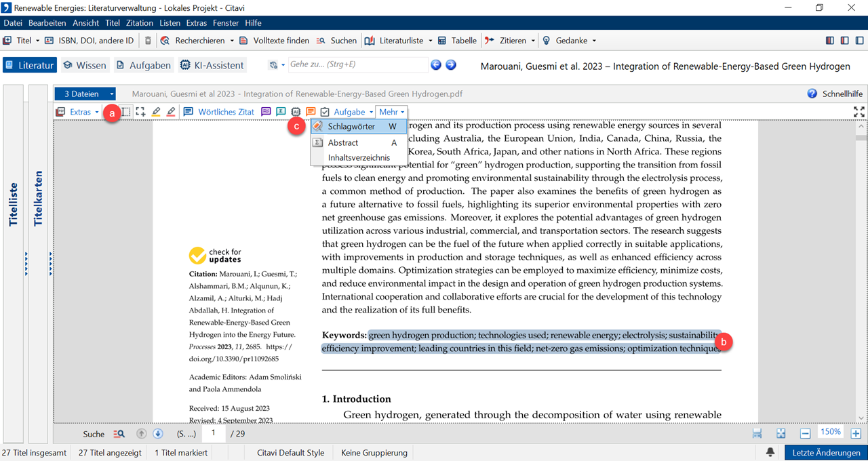Navigate forward with blue right arrow
The height and width of the screenshot is (461, 868).
pos(450,65)
